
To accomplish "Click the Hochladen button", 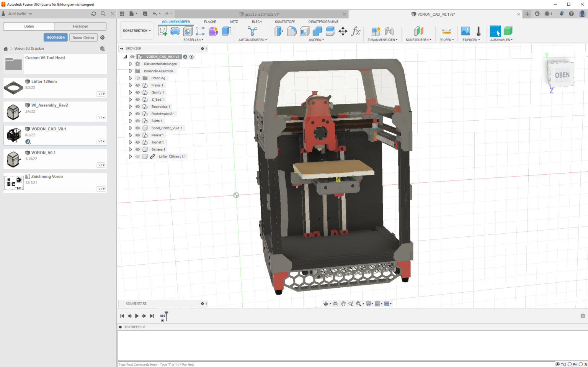I will click(55, 37).
